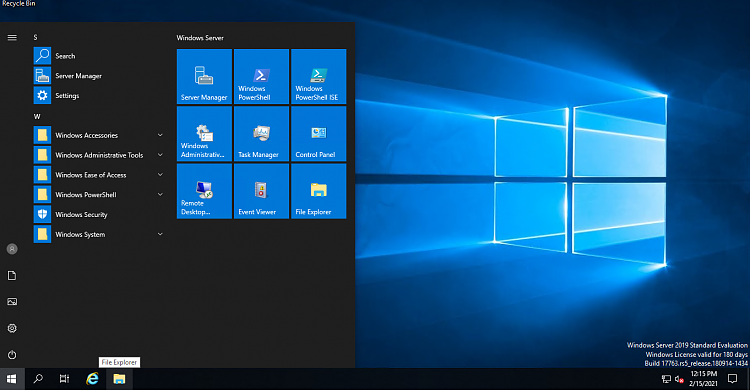The height and width of the screenshot is (391, 750).
Task: Click the Windows Start button
Action: click(x=12, y=379)
